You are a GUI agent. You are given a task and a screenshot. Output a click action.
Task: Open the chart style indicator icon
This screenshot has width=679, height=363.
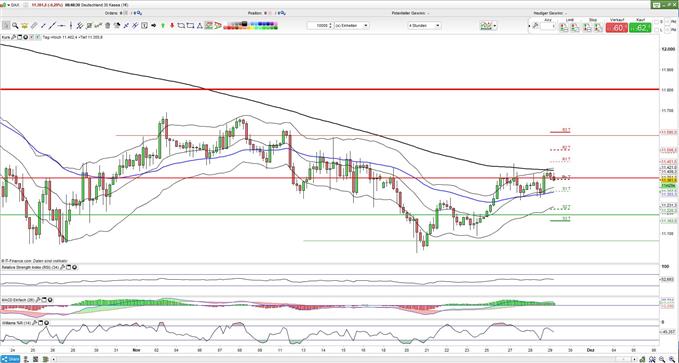tap(485, 26)
